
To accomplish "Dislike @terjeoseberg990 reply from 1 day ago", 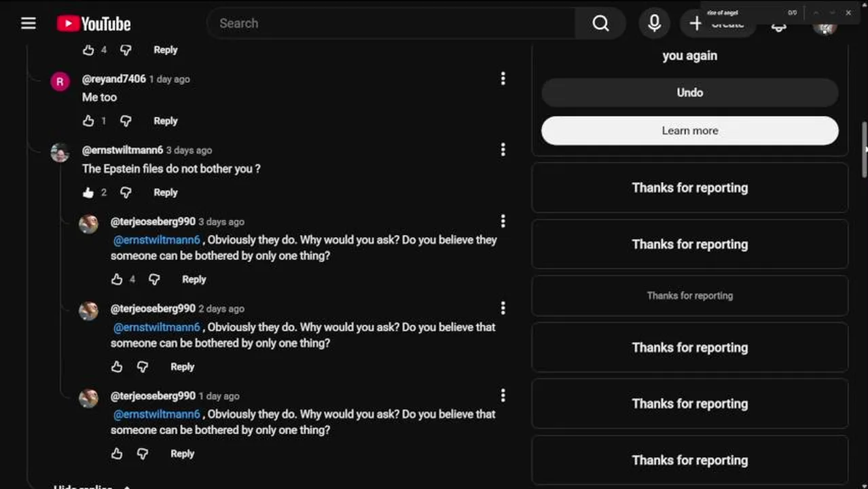I will [143, 454].
